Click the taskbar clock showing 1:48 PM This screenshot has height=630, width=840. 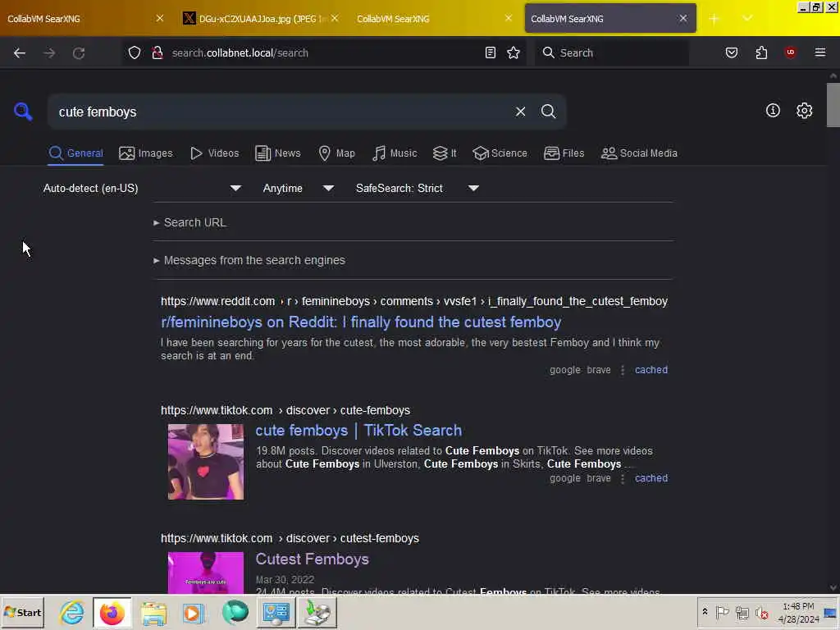point(798,612)
